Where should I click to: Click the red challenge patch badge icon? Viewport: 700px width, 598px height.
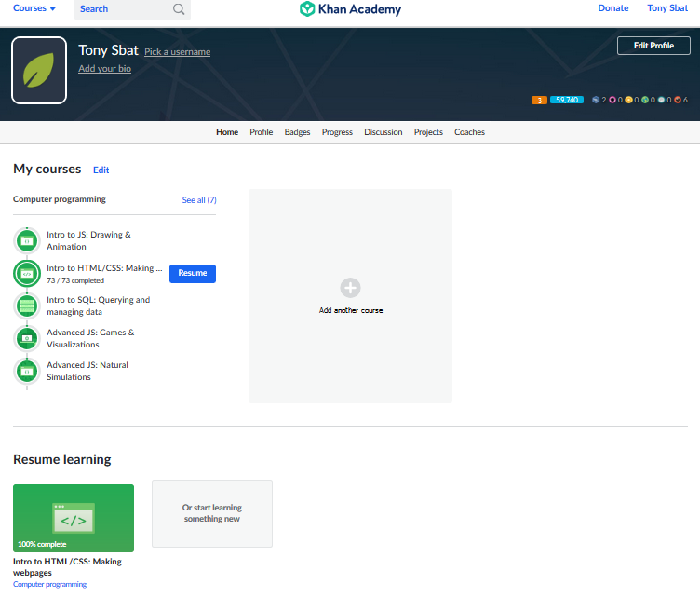click(678, 100)
